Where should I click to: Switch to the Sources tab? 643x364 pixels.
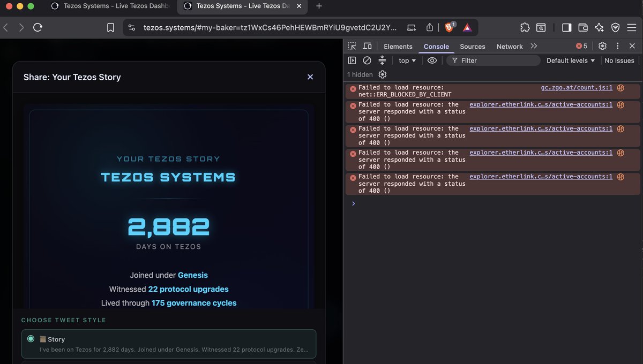pos(473,47)
